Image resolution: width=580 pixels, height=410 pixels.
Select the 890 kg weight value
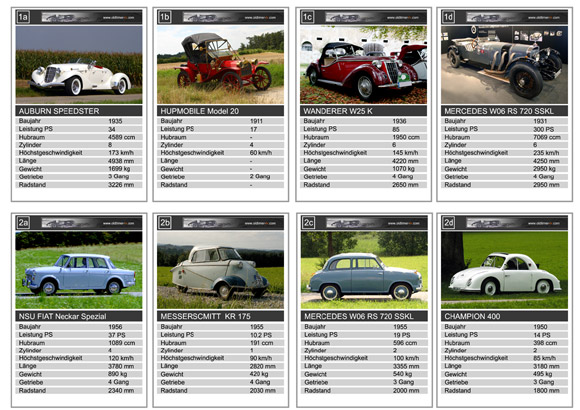[x=118, y=374]
